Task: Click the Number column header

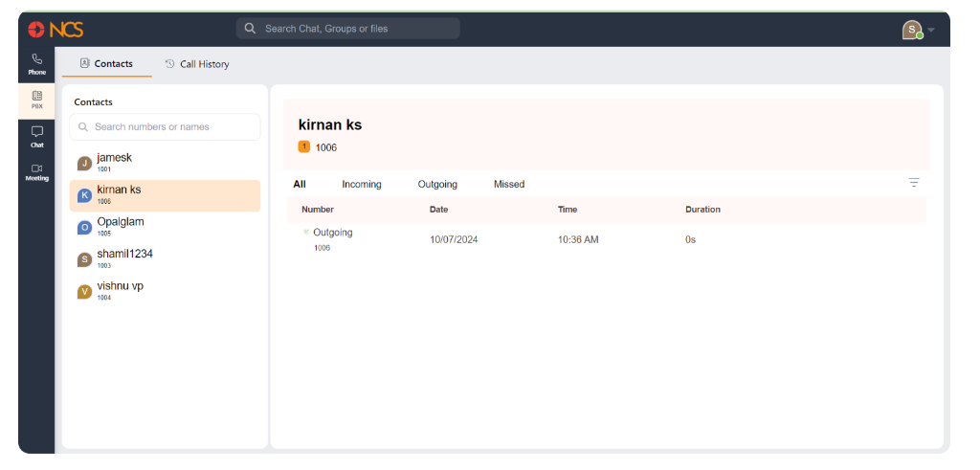Action: coord(318,210)
